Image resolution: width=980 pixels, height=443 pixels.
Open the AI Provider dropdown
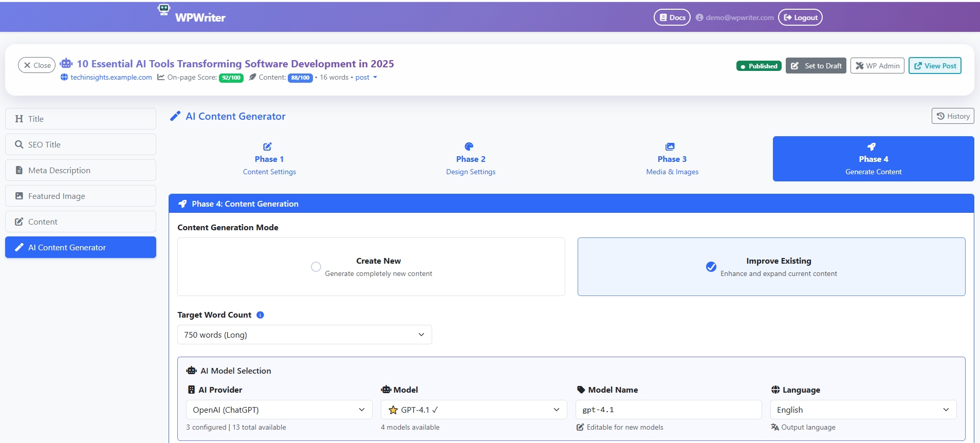(x=279, y=410)
